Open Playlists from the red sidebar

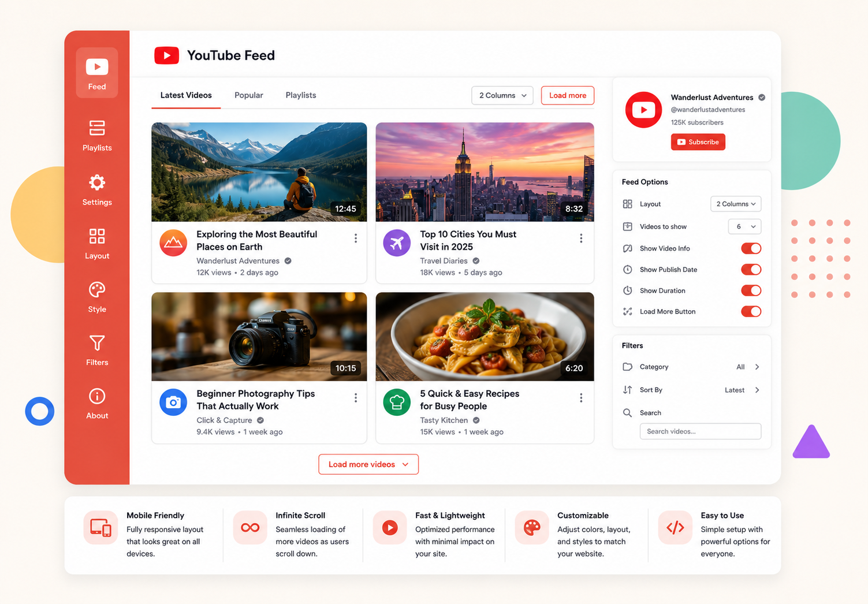coord(97,136)
